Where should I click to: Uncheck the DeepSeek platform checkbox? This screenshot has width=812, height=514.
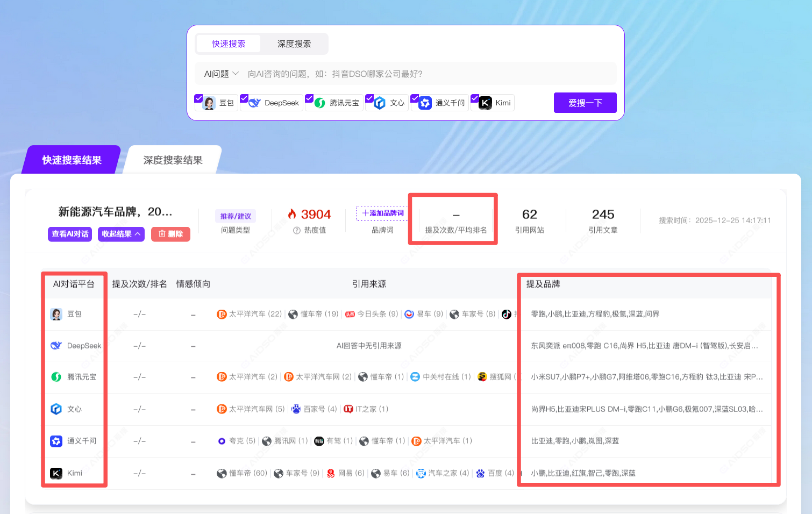[244, 98]
